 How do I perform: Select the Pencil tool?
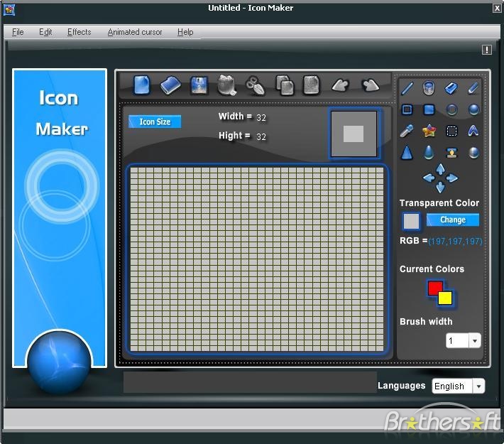pyautogui.click(x=473, y=88)
